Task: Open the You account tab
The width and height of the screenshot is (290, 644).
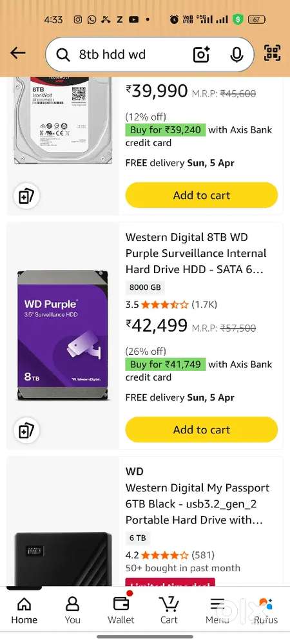Action: (x=72, y=610)
